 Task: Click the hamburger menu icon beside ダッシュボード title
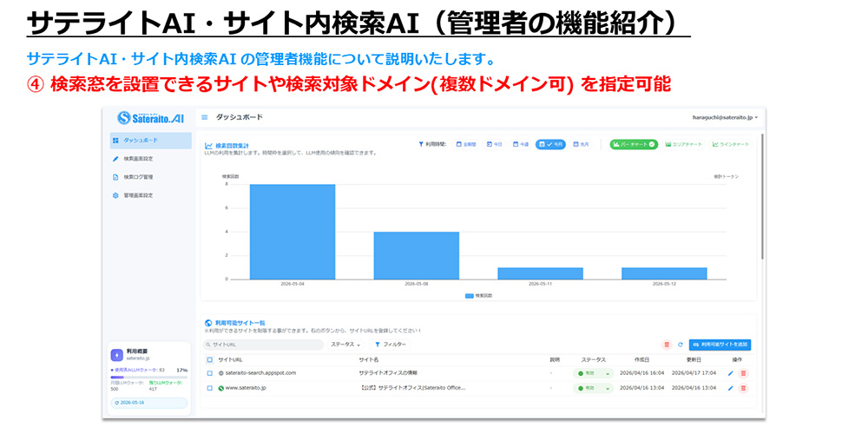pos(204,117)
